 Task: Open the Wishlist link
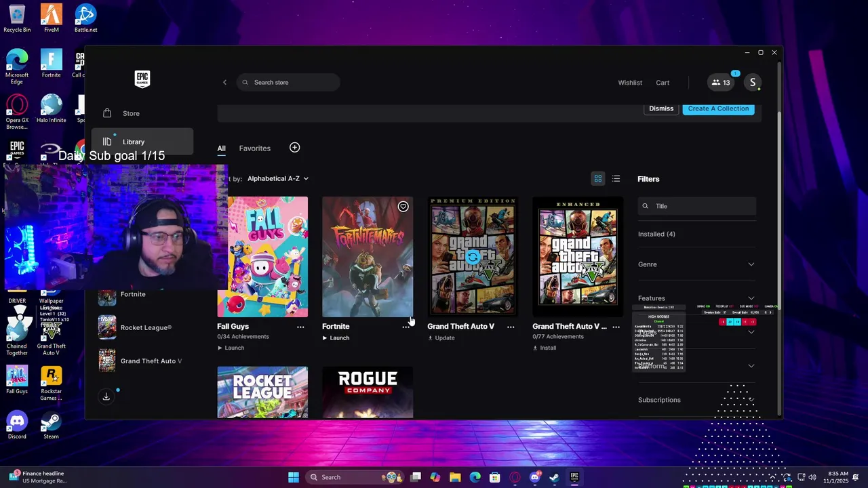(630, 83)
